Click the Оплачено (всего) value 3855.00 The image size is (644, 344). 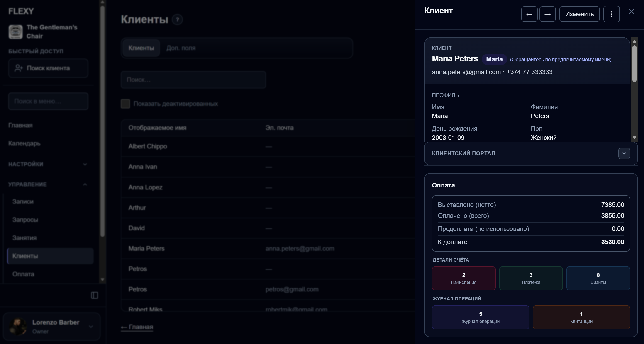[x=612, y=216]
